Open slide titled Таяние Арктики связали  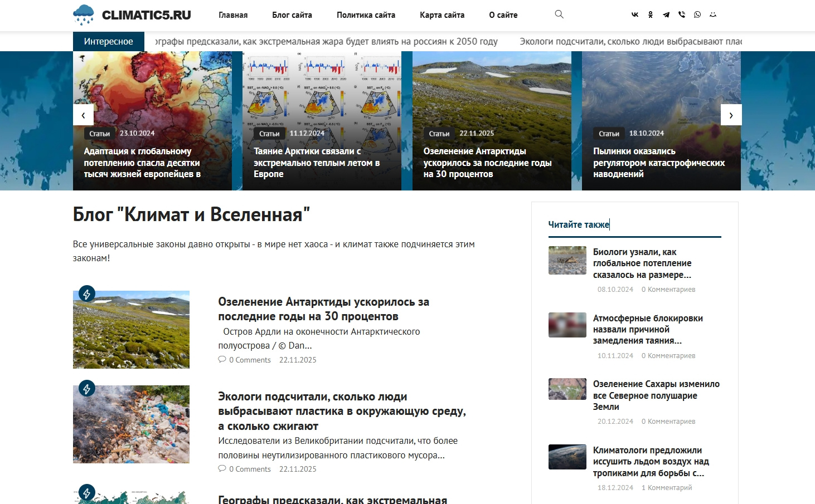pos(317,163)
